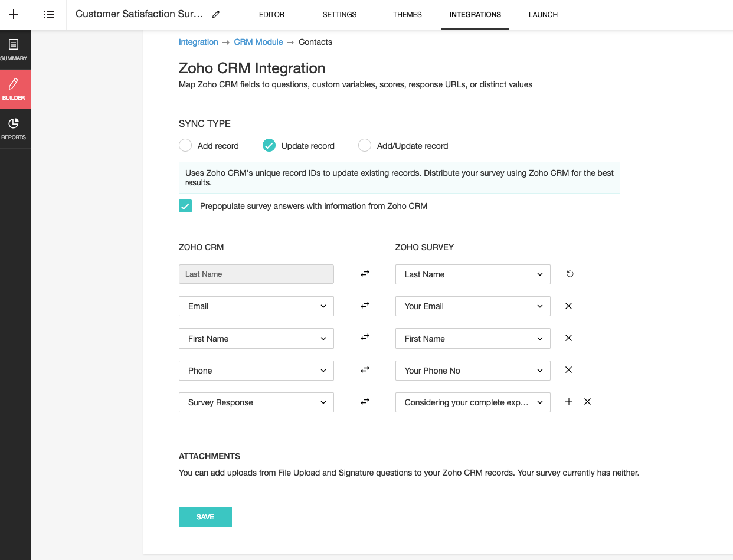Remove the First Name mapping row
Image resolution: width=733 pixels, height=560 pixels.
click(x=568, y=338)
